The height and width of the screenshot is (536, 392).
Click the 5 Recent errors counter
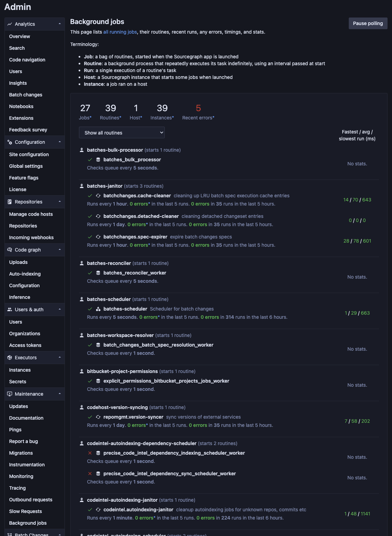(198, 111)
